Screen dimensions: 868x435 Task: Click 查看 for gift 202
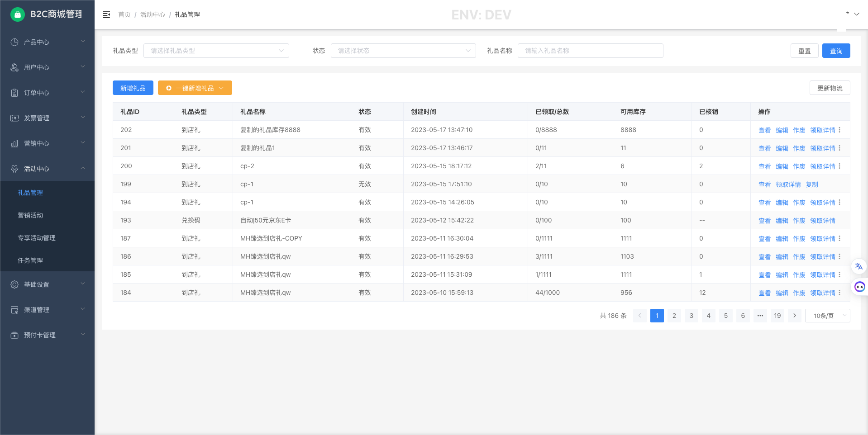(765, 130)
